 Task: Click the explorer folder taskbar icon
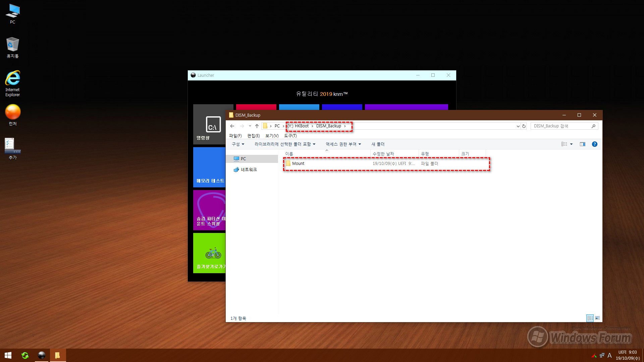tap(58, 355)
